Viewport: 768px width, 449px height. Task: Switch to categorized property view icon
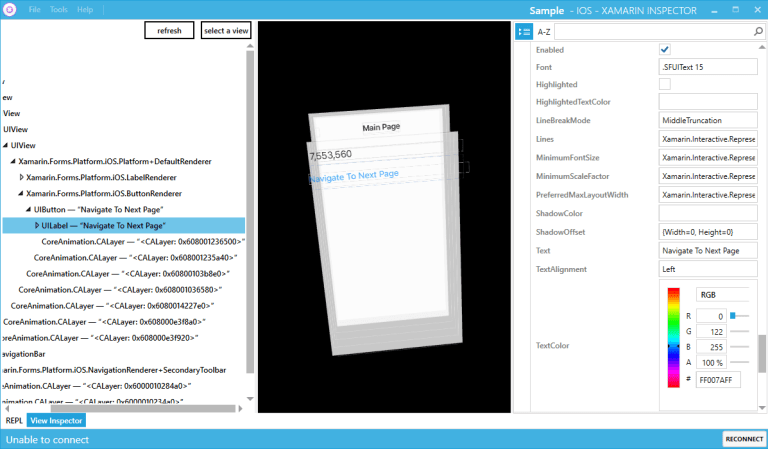pos(524,32)
